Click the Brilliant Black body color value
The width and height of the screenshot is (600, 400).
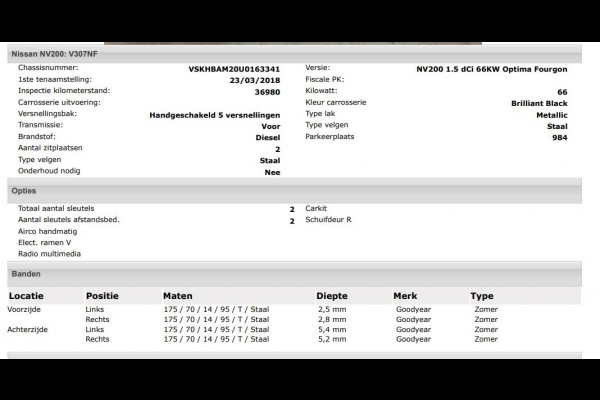pyautogui.click(x=539, y=103)
